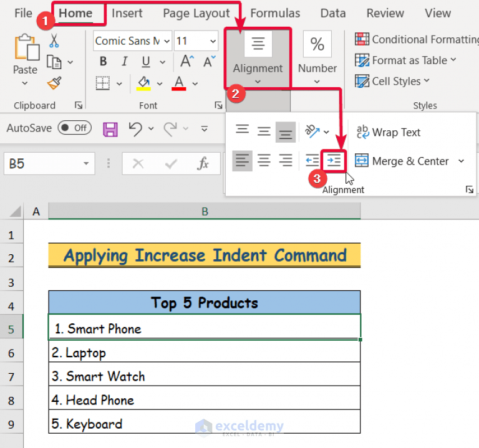Apply yellow Fill Color bucket
This screenshot has width=479, height=448.
pos(143,83)
